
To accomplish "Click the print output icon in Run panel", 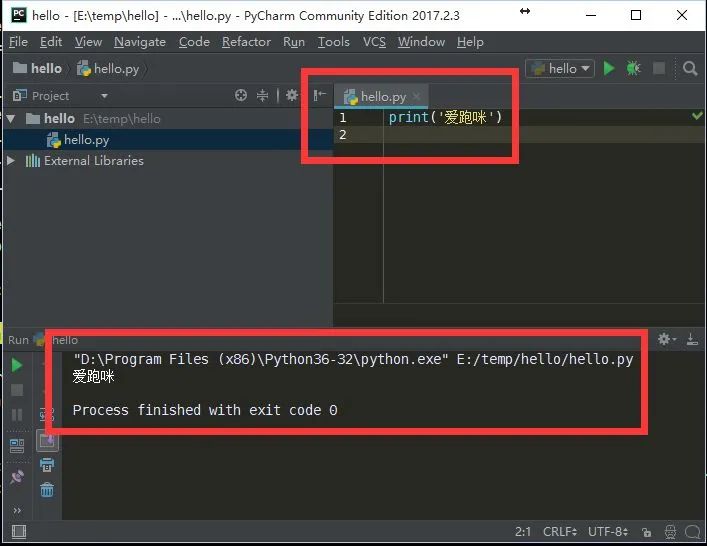I will [x=47, y=465].
